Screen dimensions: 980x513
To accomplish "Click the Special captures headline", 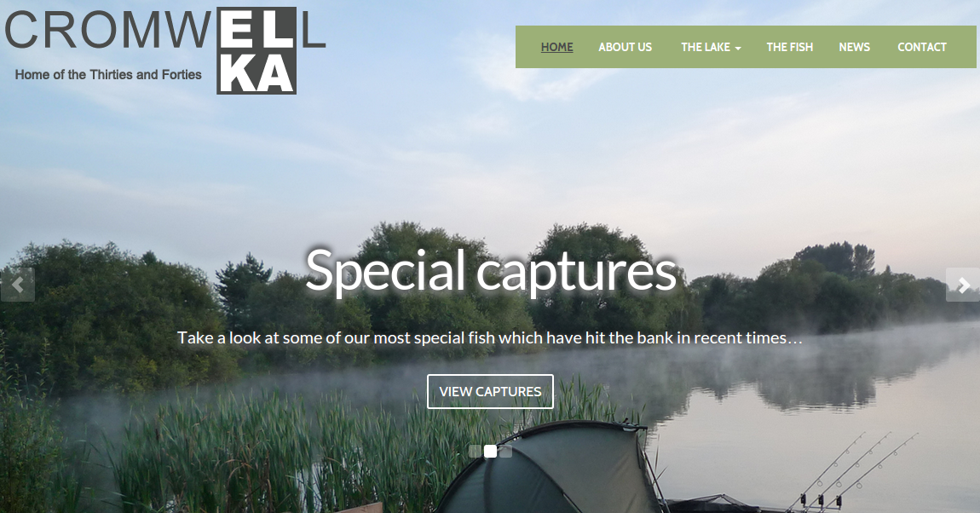I will click(491, 270).
